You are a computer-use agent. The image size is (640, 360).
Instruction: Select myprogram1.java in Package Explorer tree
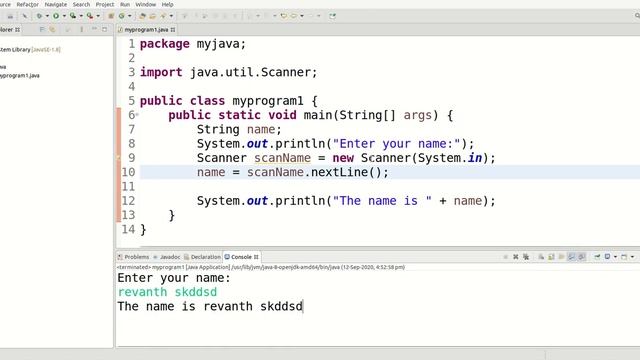[x=20, y=76]
